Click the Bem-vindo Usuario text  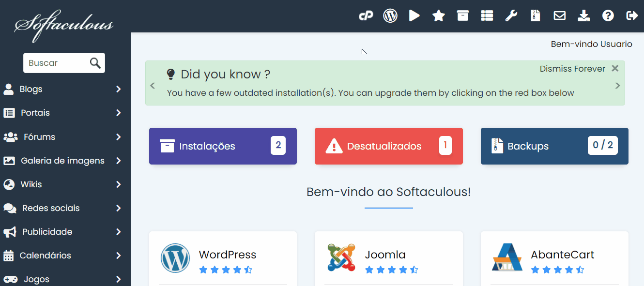pyautogui.click(x=592, y=44)
